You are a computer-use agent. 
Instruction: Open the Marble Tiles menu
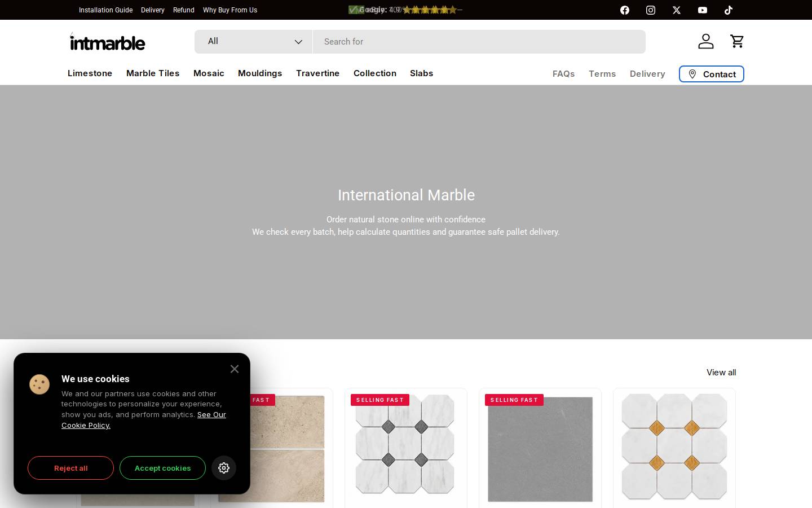[x=153, y=73]
